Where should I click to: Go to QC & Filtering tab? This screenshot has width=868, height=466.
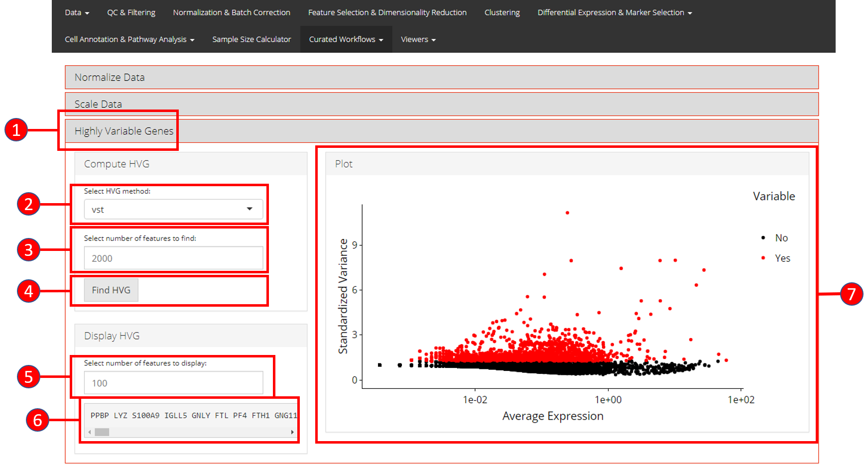point(131,12)
